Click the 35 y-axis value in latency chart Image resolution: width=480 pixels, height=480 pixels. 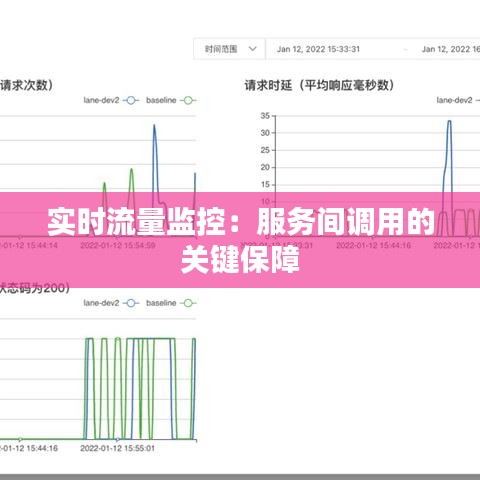click(x=265, y=116)
